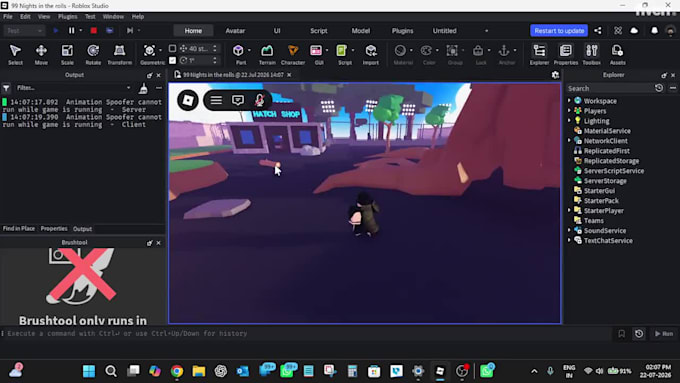This screenshot has width=680, height=383.
Task: Open the Toolbox
Action: point(592,54)
